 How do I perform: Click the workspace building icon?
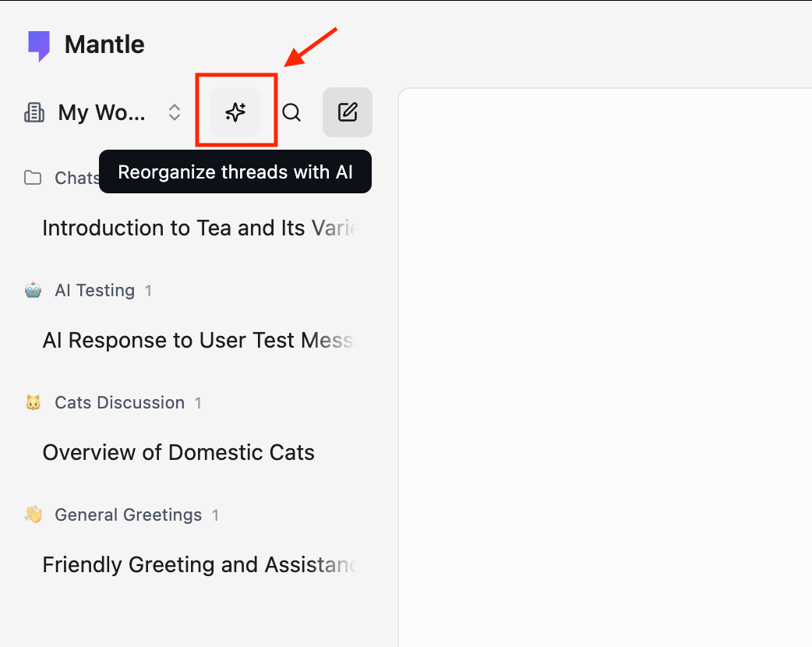(x=34, y=112)
